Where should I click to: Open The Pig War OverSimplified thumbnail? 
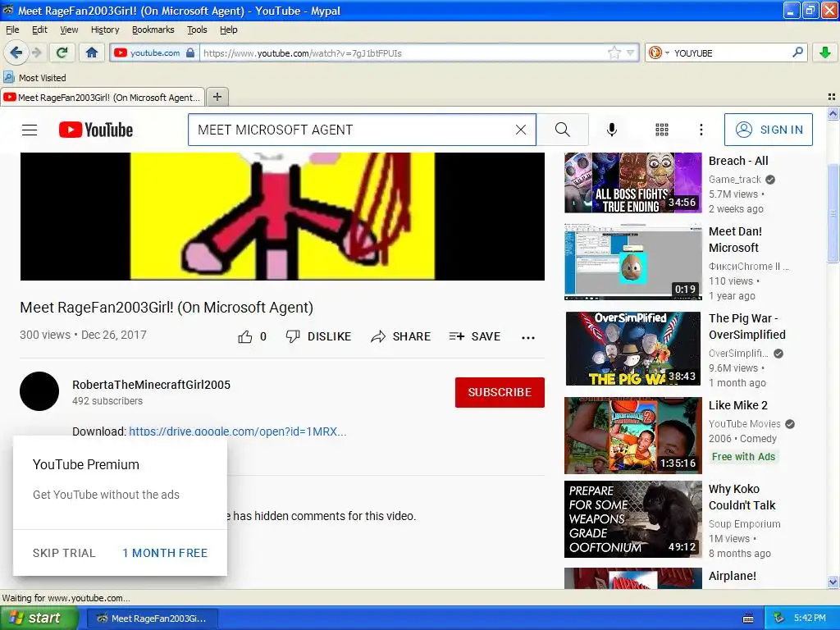pyautogui.click(x=632, y=348)
